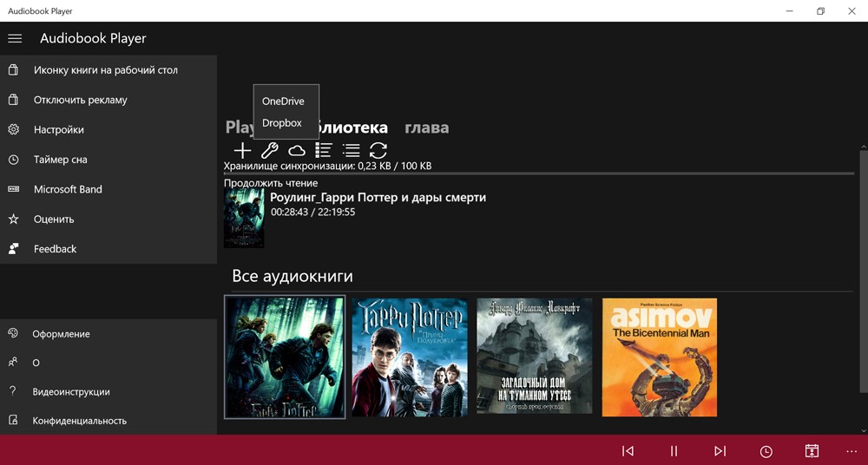Switch to the Player tab
868x465 pixels.
coord(240,128)
